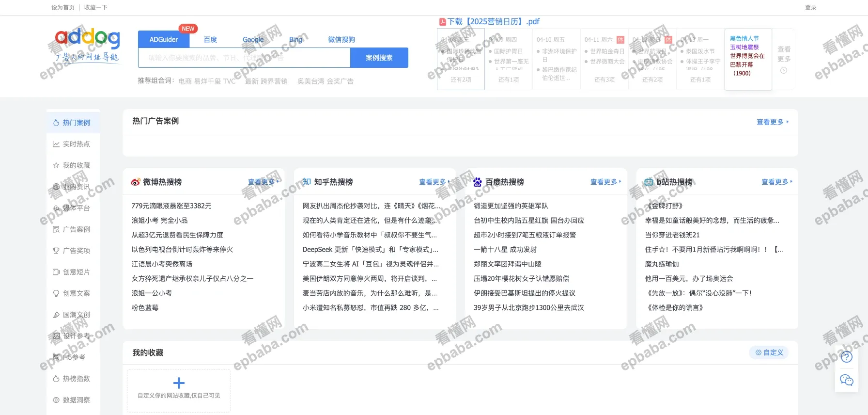Open 浪姐小考 完全小品
This screenshot has width=868, height=415.
(159, 220)
